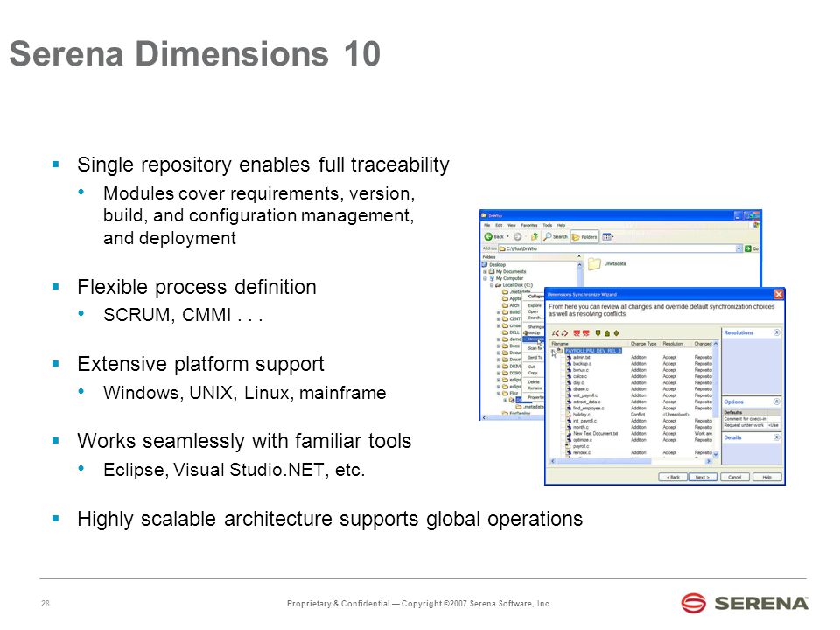Open the File menu in Explorer

[x=487, y=225]
